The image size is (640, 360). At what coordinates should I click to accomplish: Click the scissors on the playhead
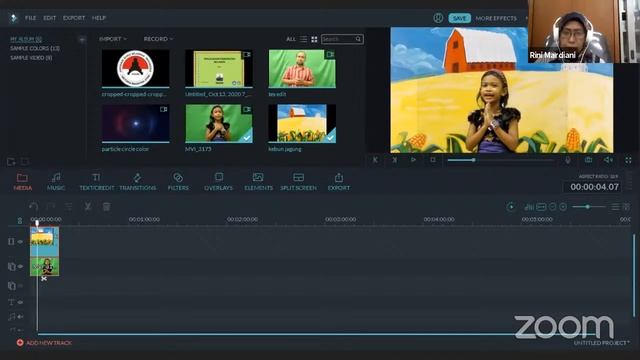[x=44, y=278]
